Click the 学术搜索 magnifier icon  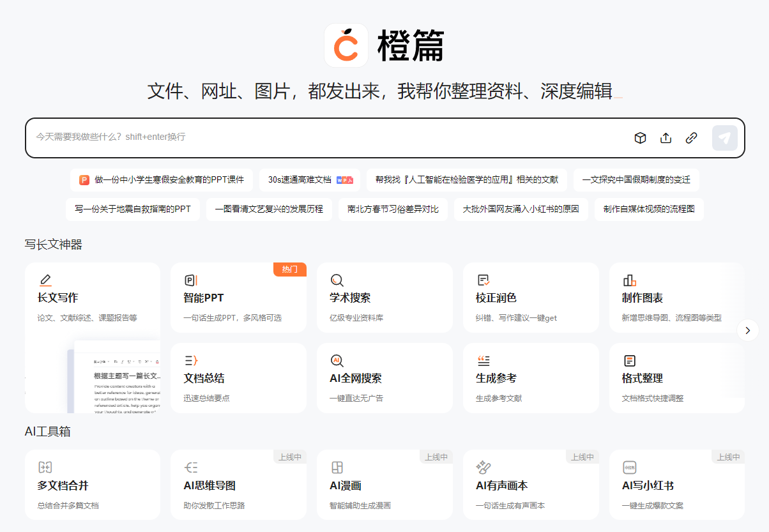point(337,280)
